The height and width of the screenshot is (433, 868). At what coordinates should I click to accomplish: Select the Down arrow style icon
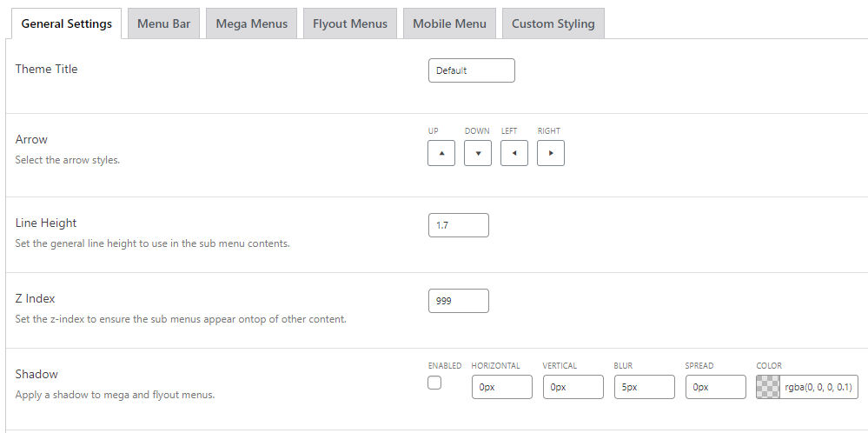pyautogui.click(x=478, y=153)
